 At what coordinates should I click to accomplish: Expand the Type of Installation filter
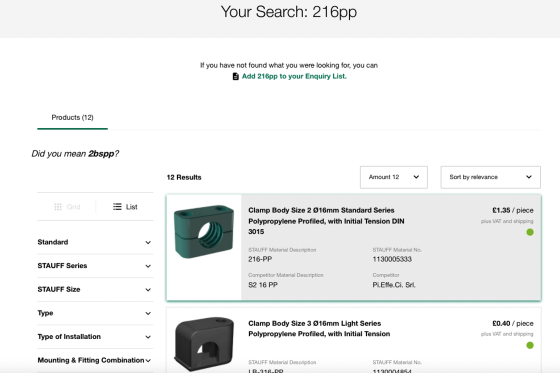coord(95,337)
